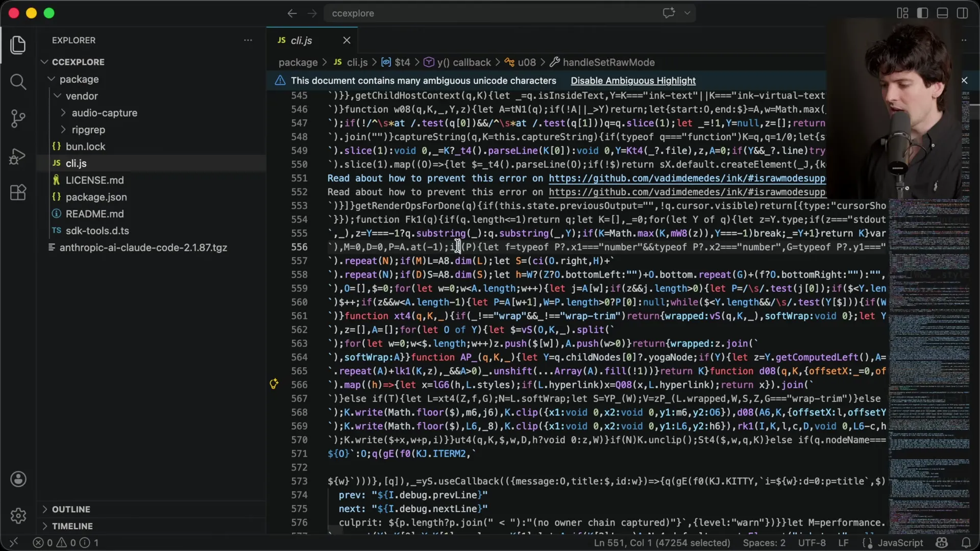Viewport: 980px width, 551px height.
Task: Select the Run and Debug icon
Action: click(x=18, y=156)
